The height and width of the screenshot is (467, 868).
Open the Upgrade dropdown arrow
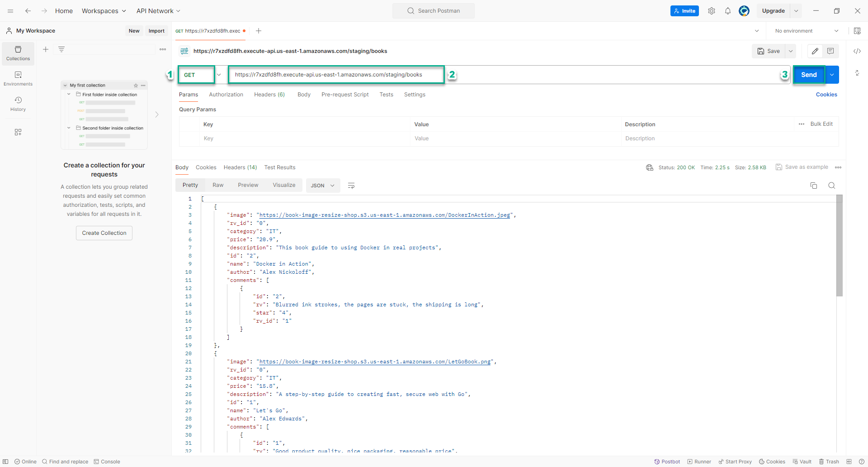[796, 11]
